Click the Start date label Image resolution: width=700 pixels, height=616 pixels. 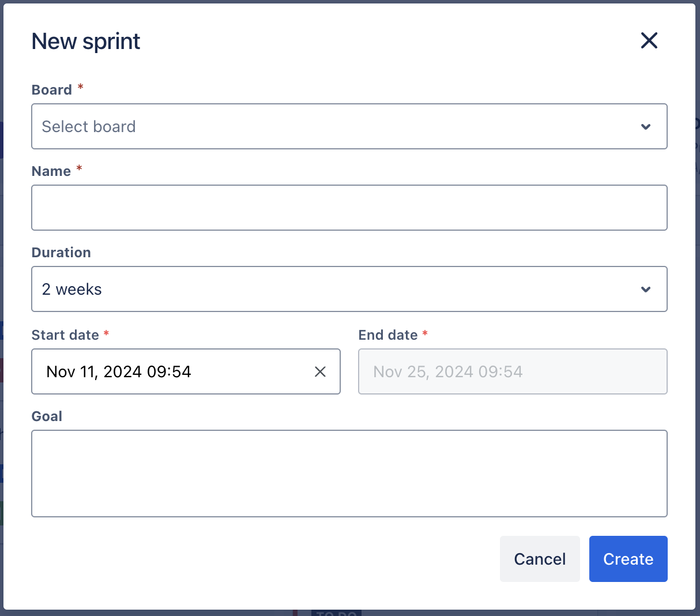coord(65,335)
